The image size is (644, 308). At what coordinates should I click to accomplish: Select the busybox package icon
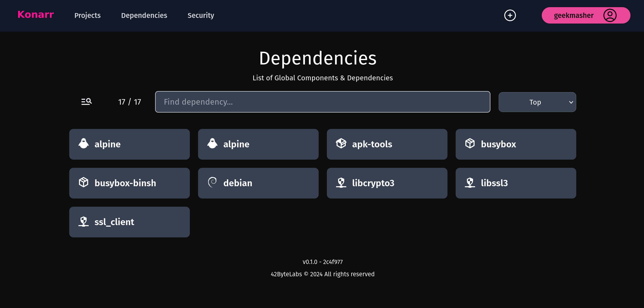tap(470, 144)
